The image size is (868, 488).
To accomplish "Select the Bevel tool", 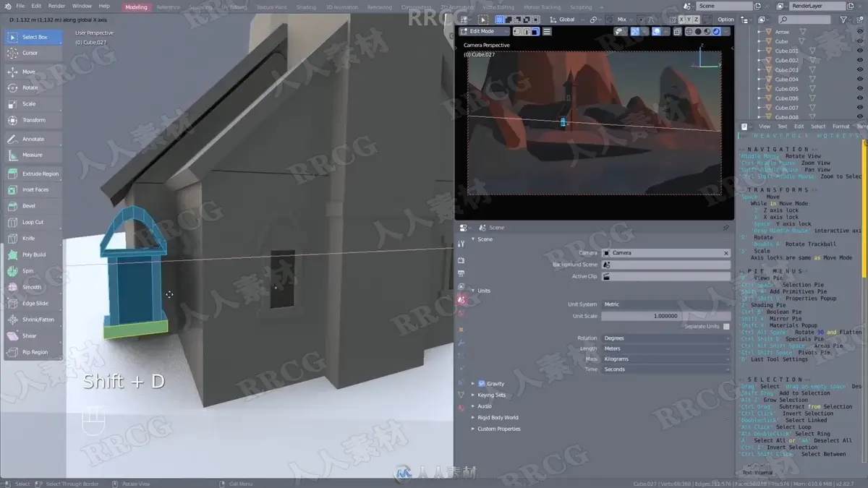I will tap(33, 206).
